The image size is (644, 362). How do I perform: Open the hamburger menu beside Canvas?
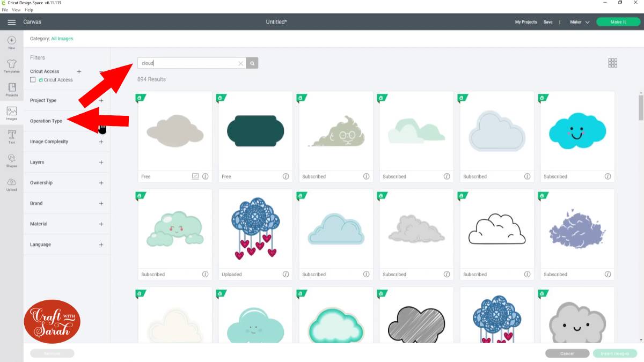tap(11, 22)
